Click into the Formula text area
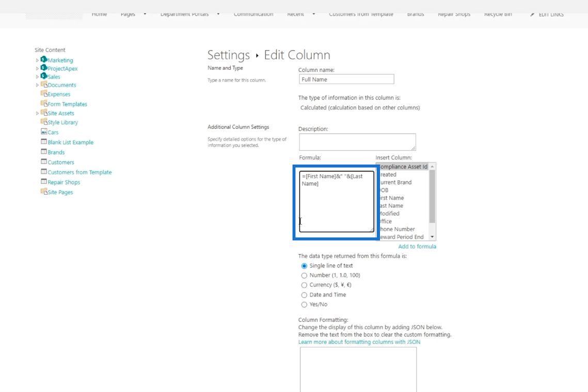The width and height of the screenshot is (588, 392). (x=337, y=201)
